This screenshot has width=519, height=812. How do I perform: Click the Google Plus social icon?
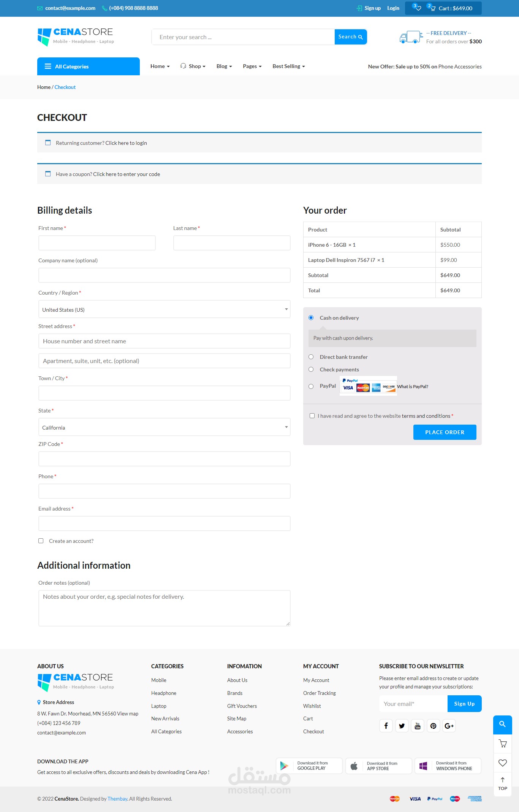tap(449, 726)
